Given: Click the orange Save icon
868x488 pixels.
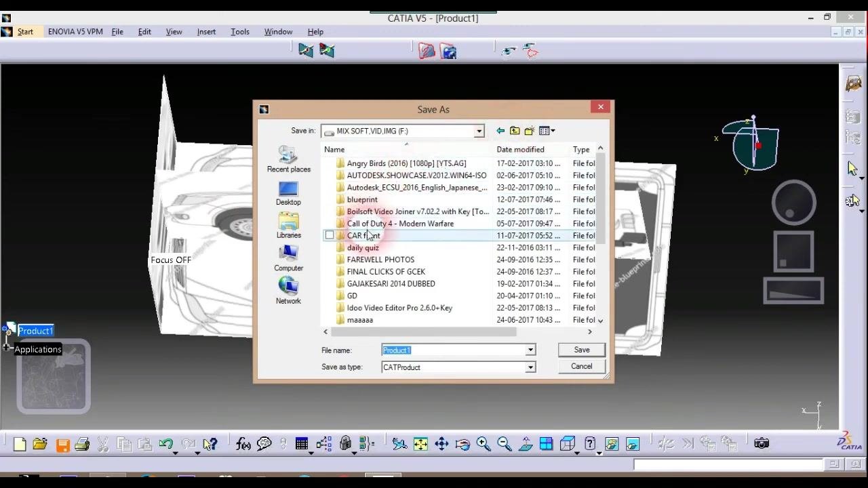Looking at the screenshot, I should [62, 445].
